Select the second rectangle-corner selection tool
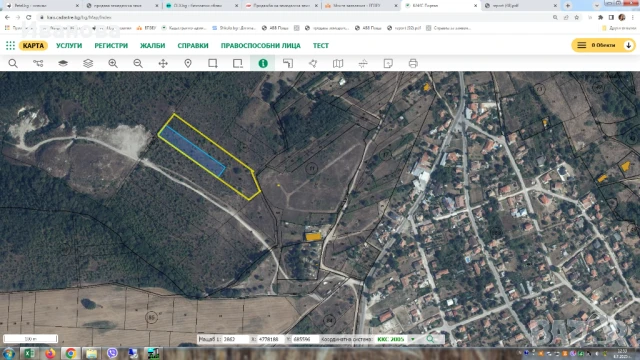Viewport: 640px width, 360px height. 238,63
